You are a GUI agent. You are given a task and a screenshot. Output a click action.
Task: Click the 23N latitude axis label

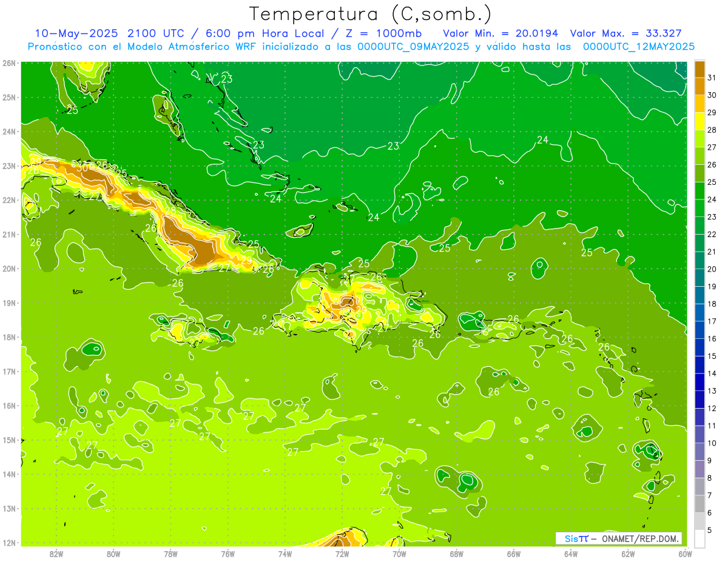tap(9, 166)
